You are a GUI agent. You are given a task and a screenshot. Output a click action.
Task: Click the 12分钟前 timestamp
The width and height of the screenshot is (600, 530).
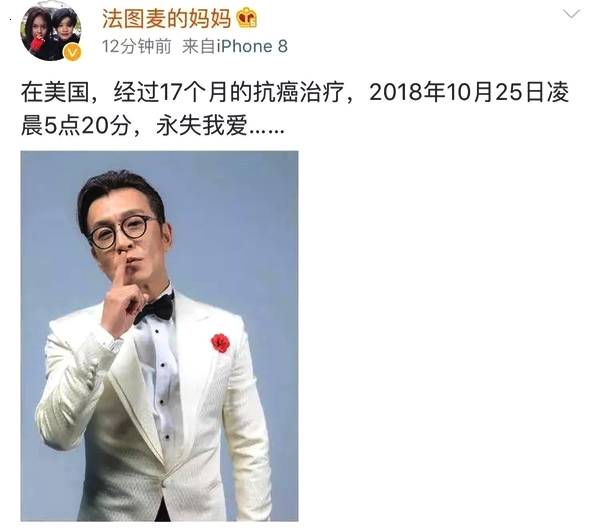pyautogui.click(x=137, y=47)
